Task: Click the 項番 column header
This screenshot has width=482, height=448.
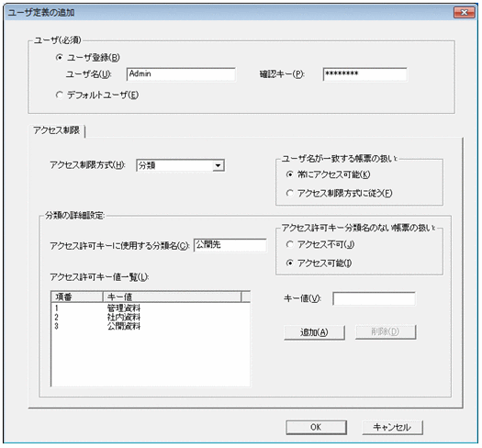Action: point(77,297)
